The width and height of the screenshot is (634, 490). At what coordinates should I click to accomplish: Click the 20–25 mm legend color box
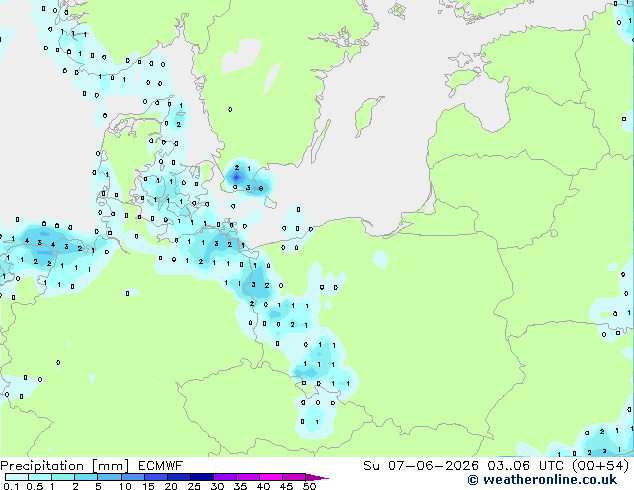click(x=179, y=477)
